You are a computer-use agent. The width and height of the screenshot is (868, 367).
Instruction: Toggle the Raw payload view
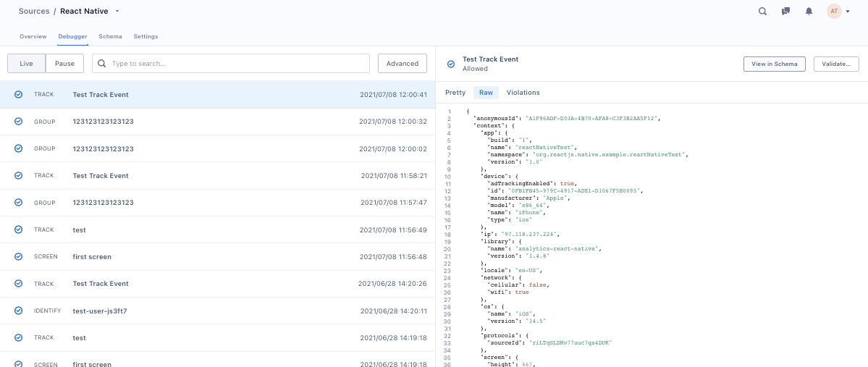[486, 93]
